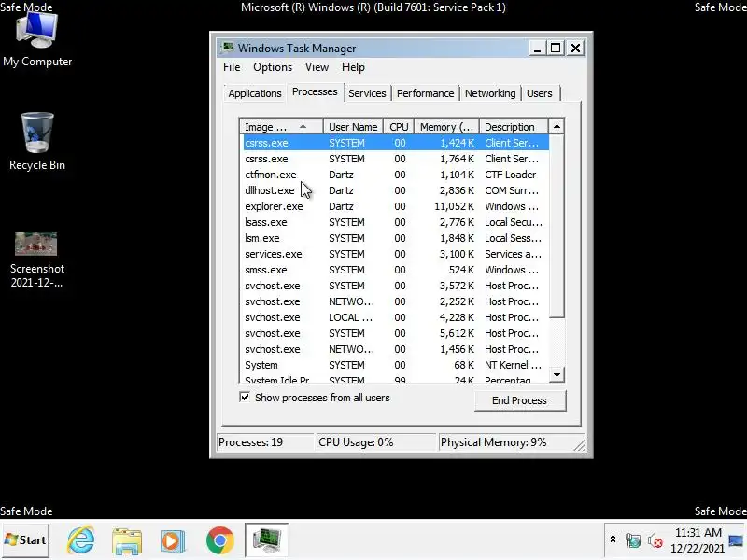Select the Screenshot 2021-12 desktop file
The height and width of the screenshot is (560, 747).
tap(36, 260)
